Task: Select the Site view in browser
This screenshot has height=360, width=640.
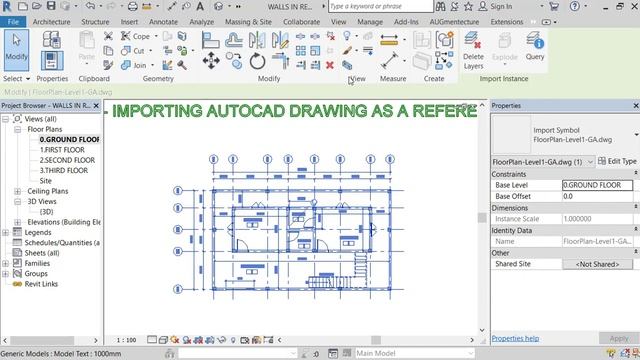Action: click(x=45, y=181)
